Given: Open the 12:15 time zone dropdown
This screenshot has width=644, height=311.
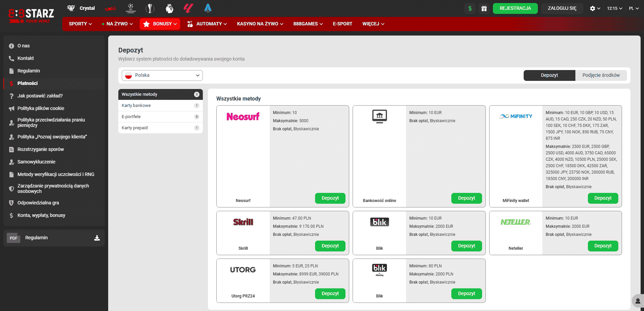Looking at the screenshot, I should 615,8.
